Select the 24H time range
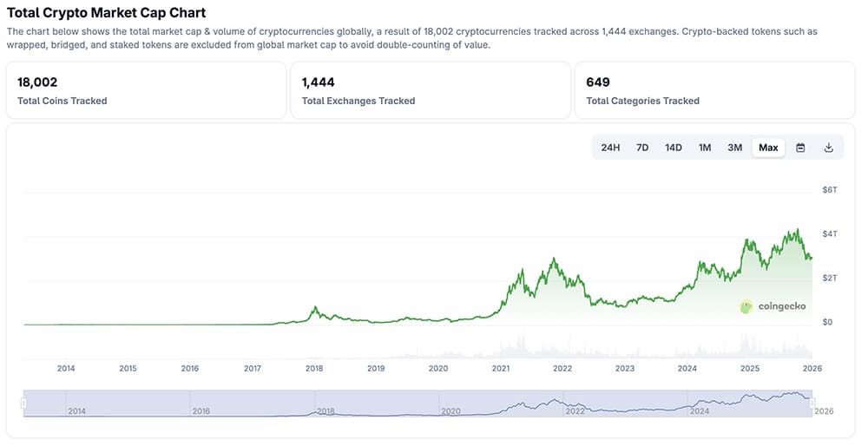 coord(610,148)
